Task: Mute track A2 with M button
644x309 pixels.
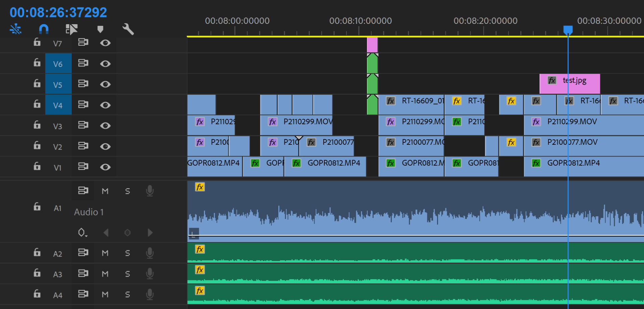Action: (x=105, y=253)
